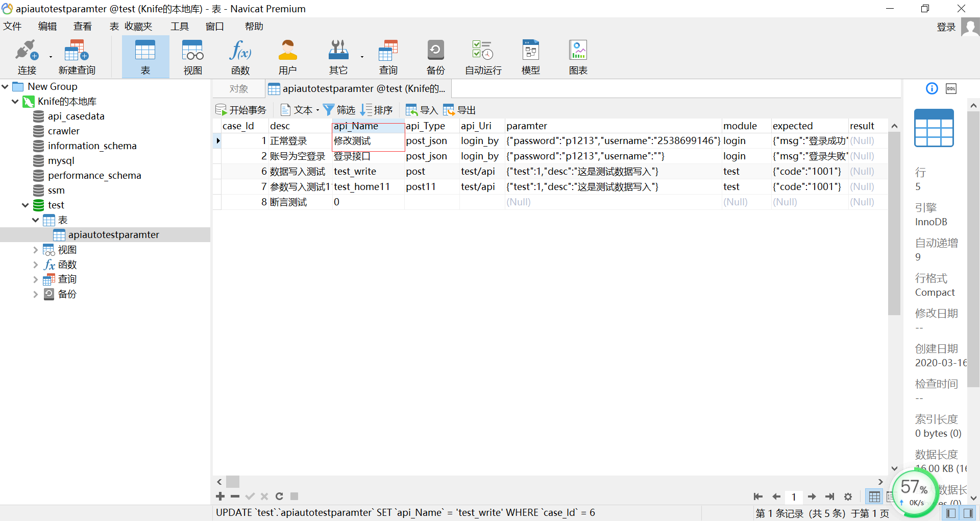
Task: Open the 视图 (View) toolbar icon
Action: (x=193, y=57)
